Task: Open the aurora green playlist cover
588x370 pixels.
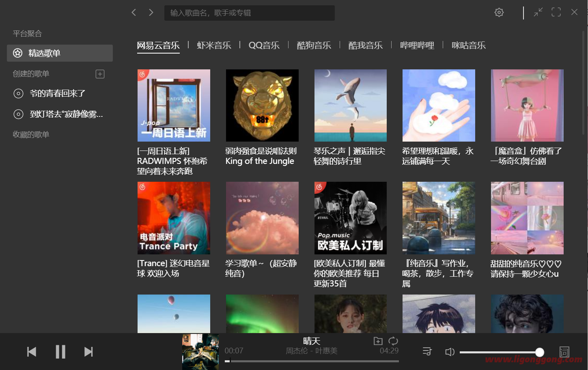Action: click(x=262, y=314)
